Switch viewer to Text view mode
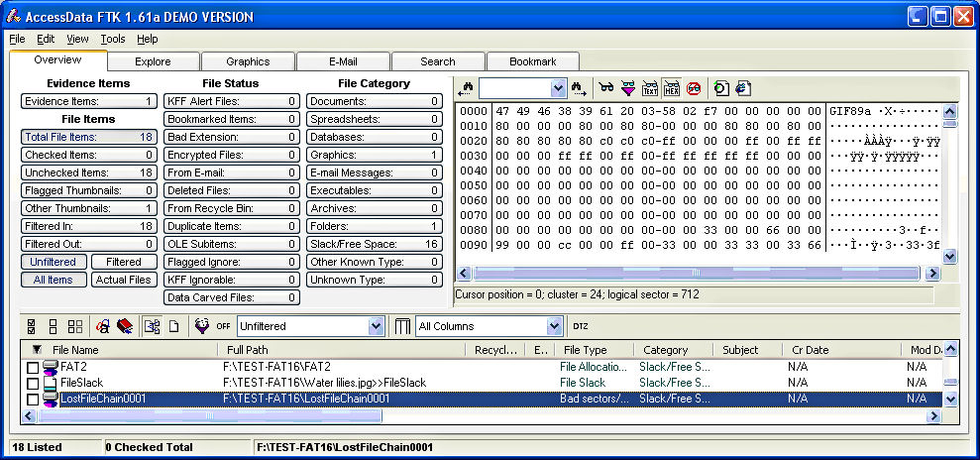The width and height of the screenshot is (980, 460). [650, 88]
